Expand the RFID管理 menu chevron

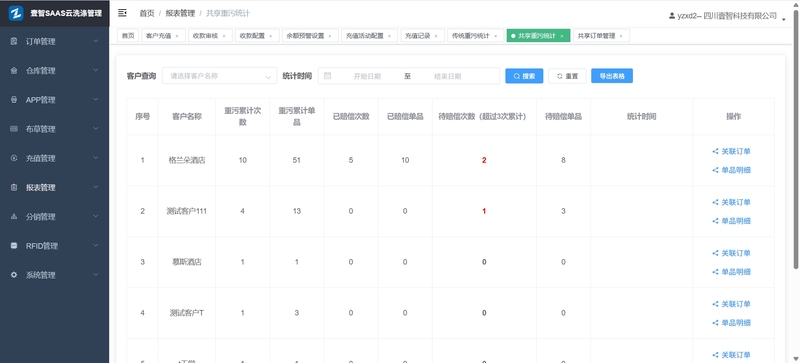tap(96, 245)
